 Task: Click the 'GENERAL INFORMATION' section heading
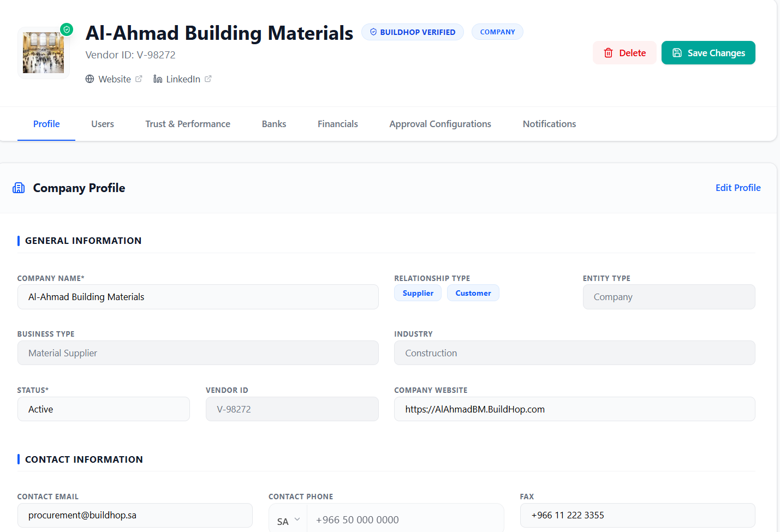coord(83,241)
